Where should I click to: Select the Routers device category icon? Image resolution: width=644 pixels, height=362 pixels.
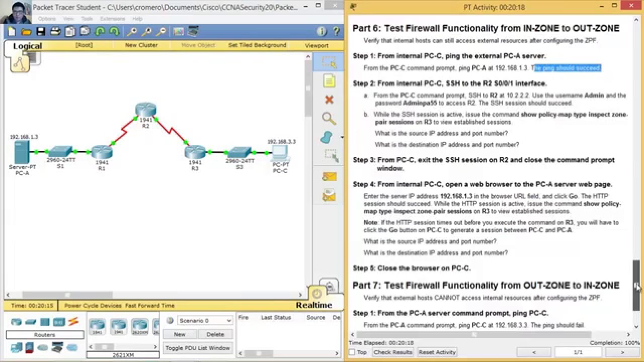[x=17, y=322]
